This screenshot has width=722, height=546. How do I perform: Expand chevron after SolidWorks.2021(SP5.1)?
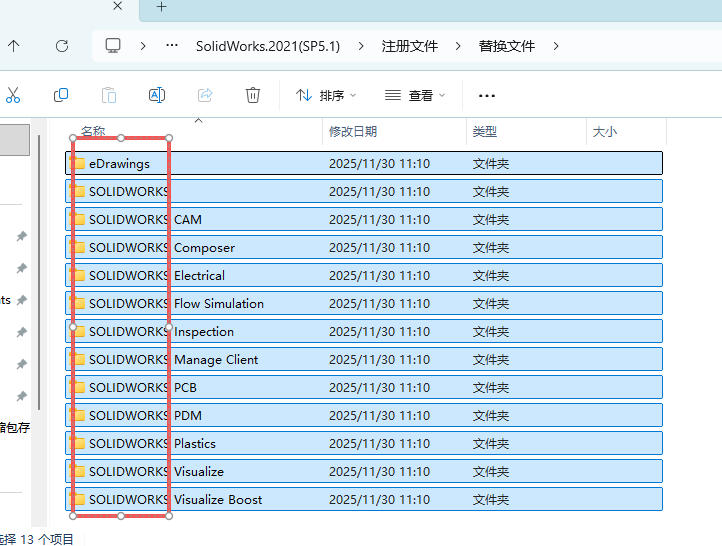[x=361, y=46]
